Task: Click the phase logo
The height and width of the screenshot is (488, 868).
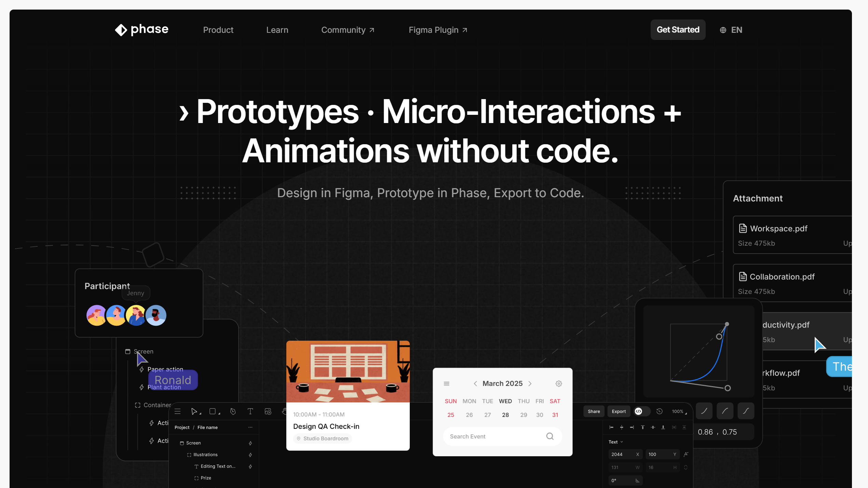Action: 141,30
